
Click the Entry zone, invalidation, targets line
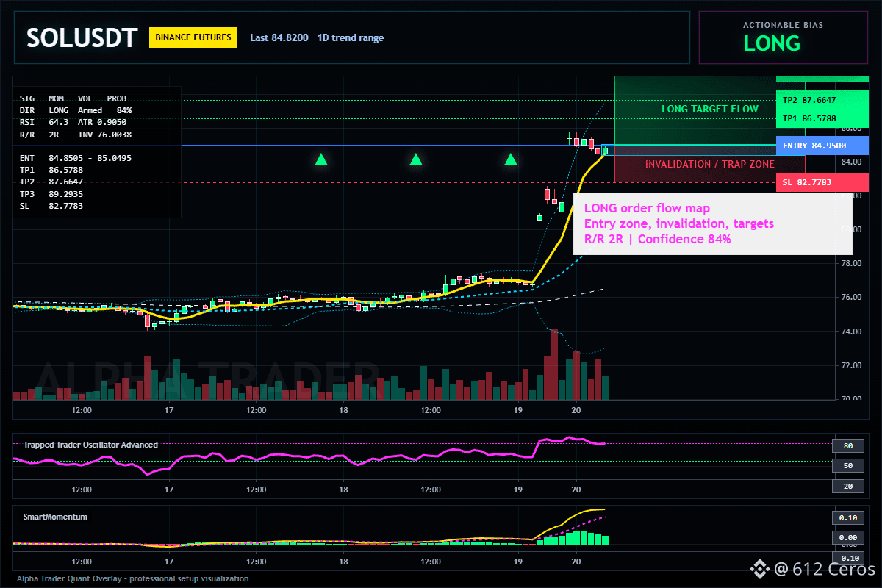pos(678,223)
